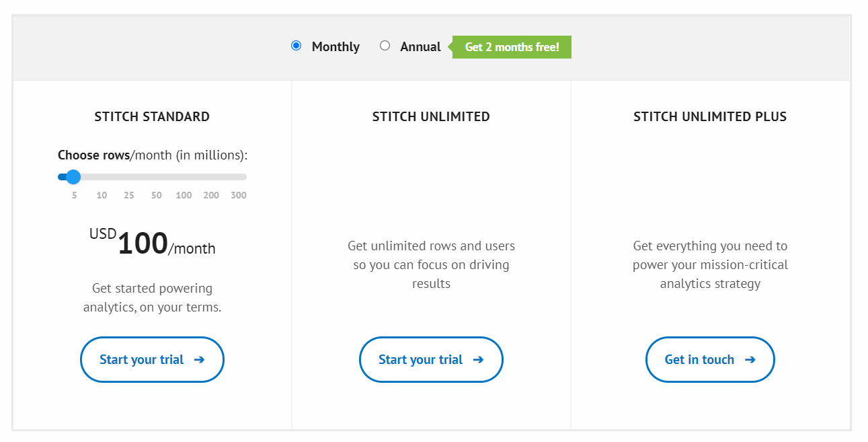Select the Annual billing radio button

click(x=385, y=45)
